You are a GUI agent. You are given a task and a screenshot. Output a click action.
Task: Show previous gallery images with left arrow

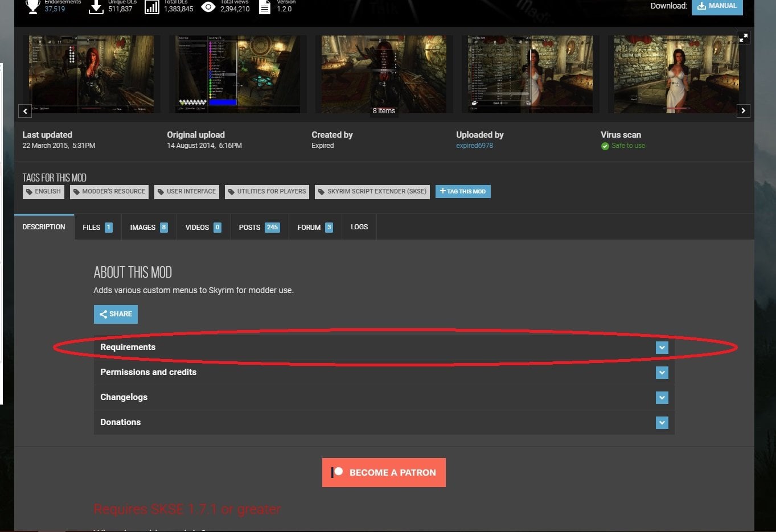(x=25, y=111)
